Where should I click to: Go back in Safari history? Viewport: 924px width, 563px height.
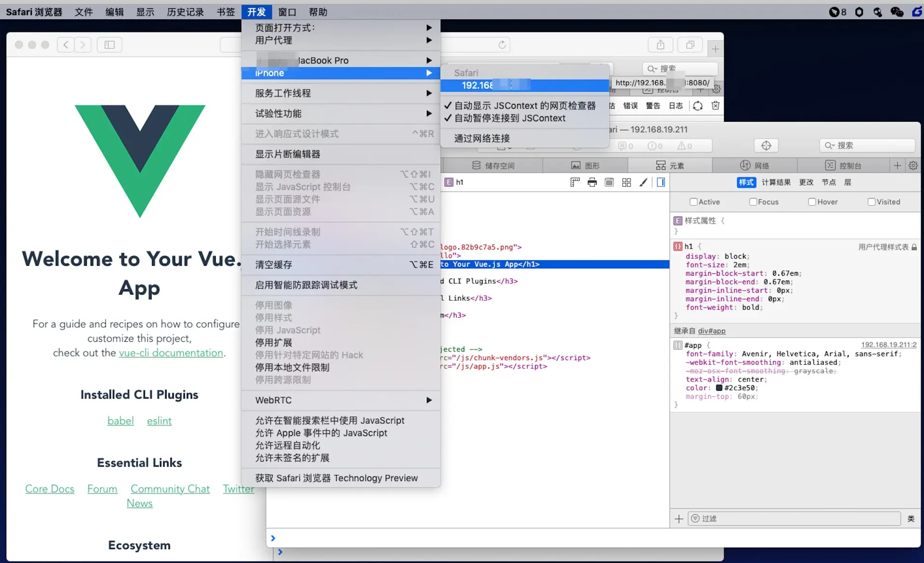[66, 45]
